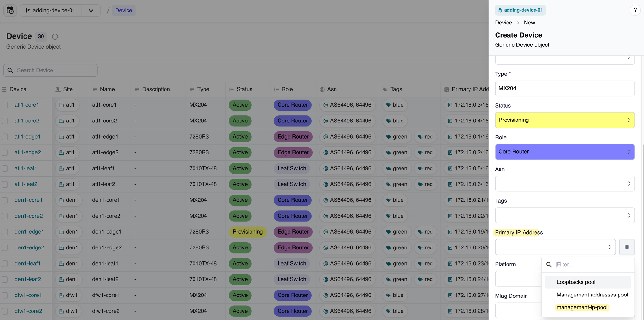Open the Role dropdown showing Core Router
This screenshot has height=320, width=644.
(x=565, y=152)
